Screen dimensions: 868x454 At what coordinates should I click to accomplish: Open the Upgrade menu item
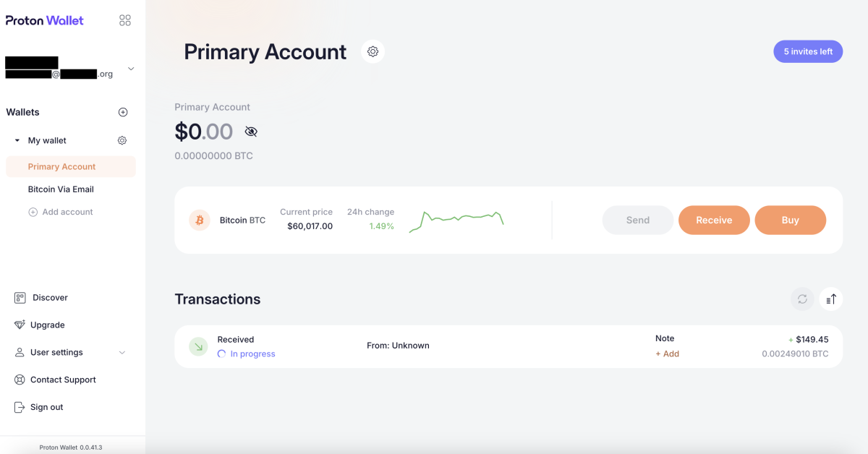[47, 325]
